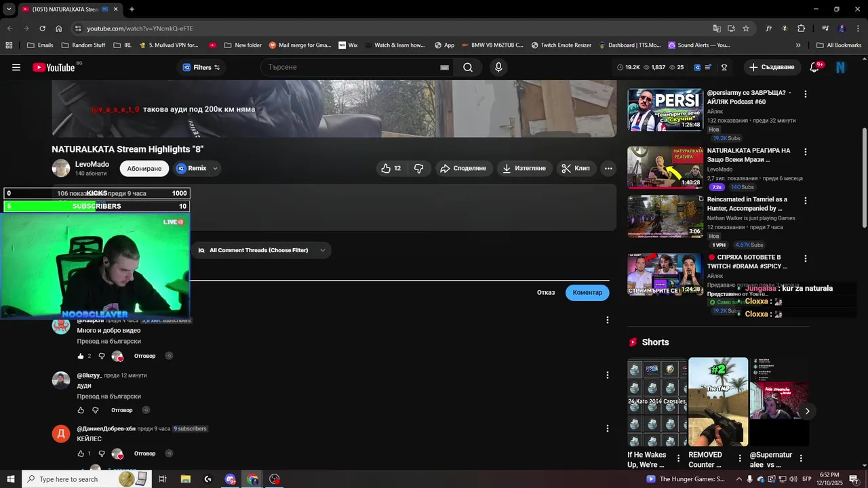This screenshot has width=868, height=488.
Task: Click the trophy icon in the stats bar
Action: 724,67
